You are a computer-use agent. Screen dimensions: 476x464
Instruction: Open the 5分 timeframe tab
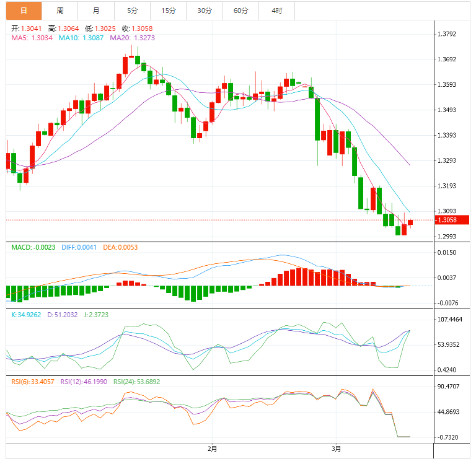pos(132,11)
